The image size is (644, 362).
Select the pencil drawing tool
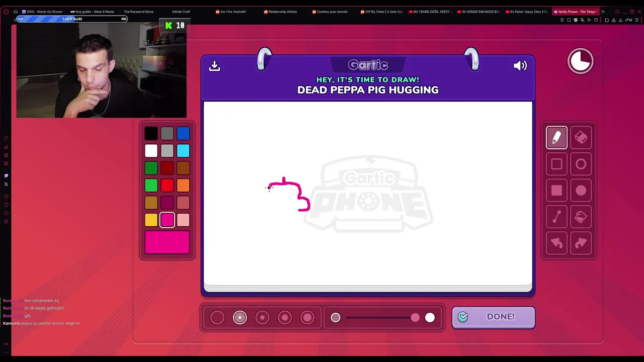click(x=556, y=138)
